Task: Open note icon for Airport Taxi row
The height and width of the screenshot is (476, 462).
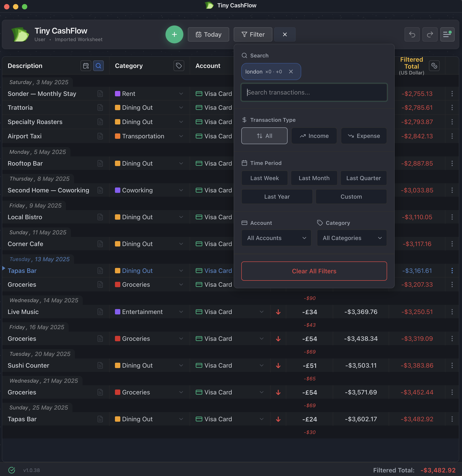Action: [x=100, y=136]
